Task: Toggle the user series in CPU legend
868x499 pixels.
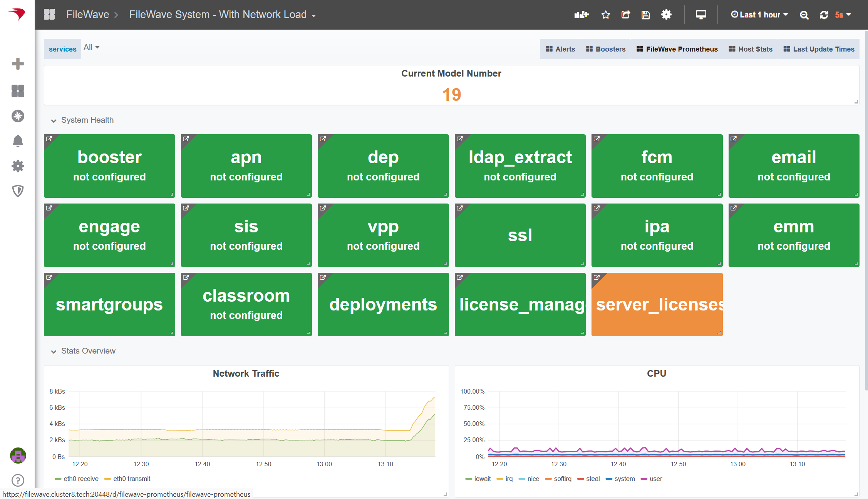Action: click(655, 479)
